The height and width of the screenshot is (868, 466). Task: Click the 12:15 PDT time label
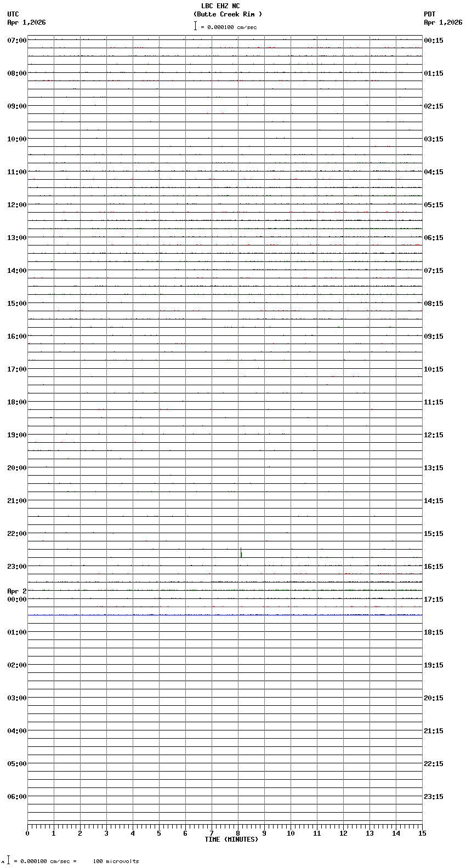tap(434, 435)
